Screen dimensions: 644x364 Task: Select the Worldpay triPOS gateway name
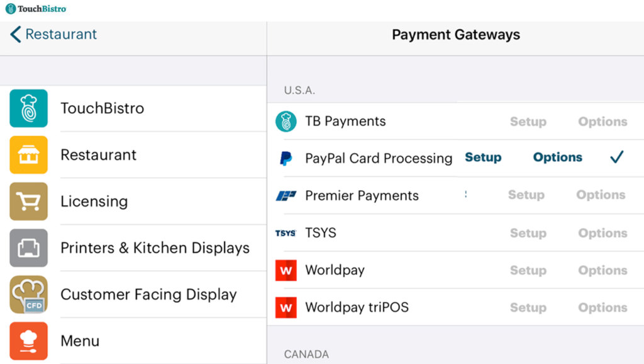[x=357, y=307]
